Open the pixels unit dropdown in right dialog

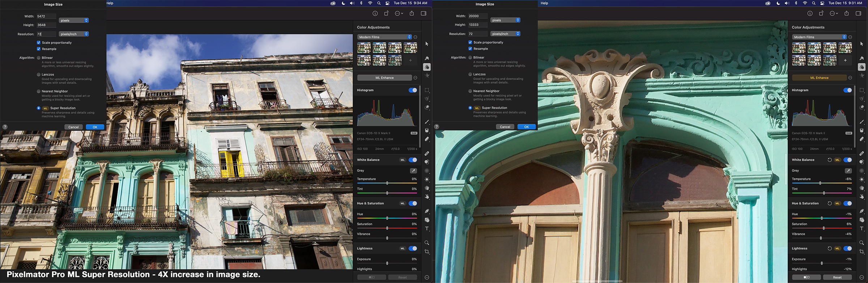point(506,20)
